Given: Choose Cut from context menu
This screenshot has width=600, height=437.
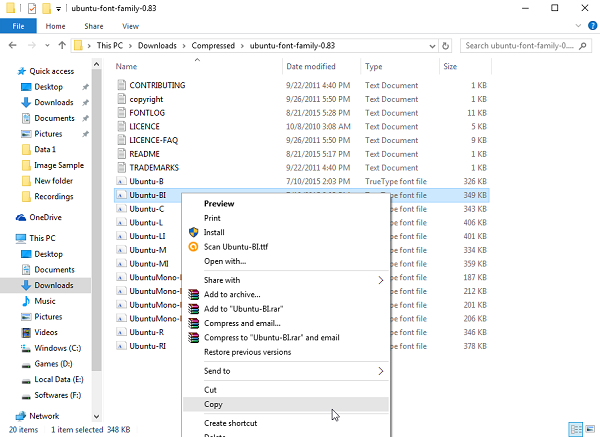Looking at the screenshot, I should tap(286, 390).
